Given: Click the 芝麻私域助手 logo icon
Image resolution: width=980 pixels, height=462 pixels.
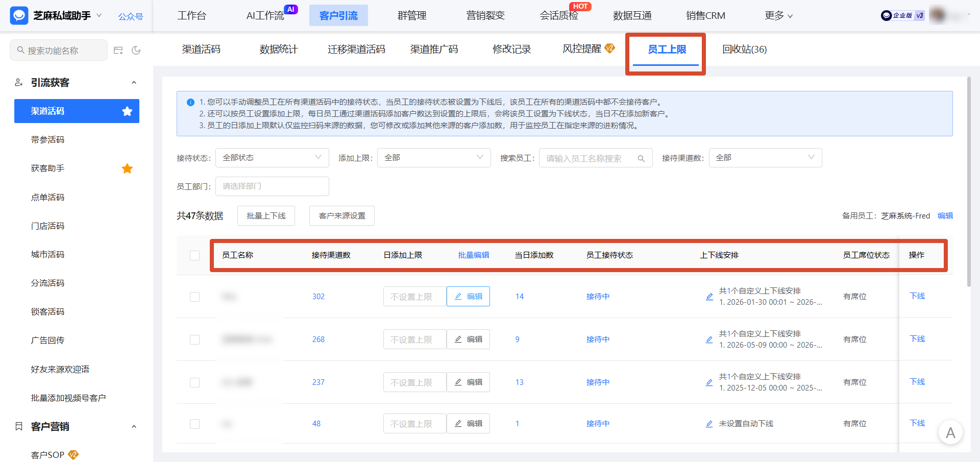Looking at the screenshot, I should tap(19, 16).
